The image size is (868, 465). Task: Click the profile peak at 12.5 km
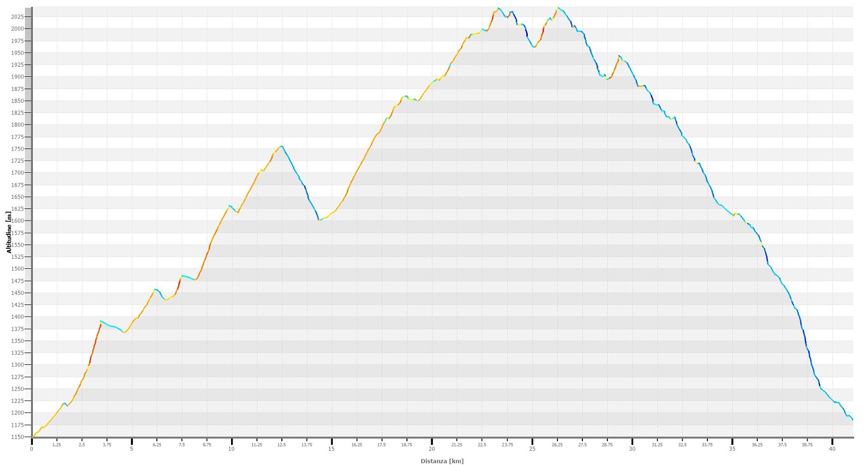click(x=281, y=146)
